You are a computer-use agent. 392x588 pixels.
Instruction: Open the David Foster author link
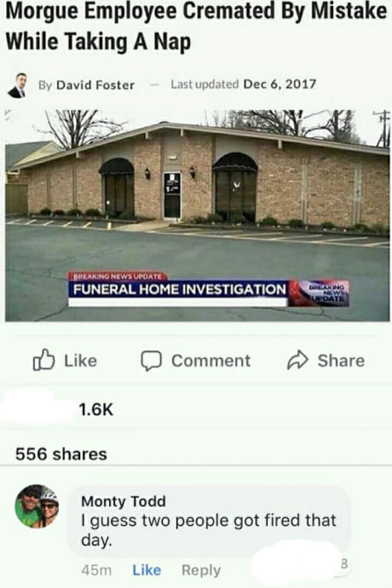point(95,85)
